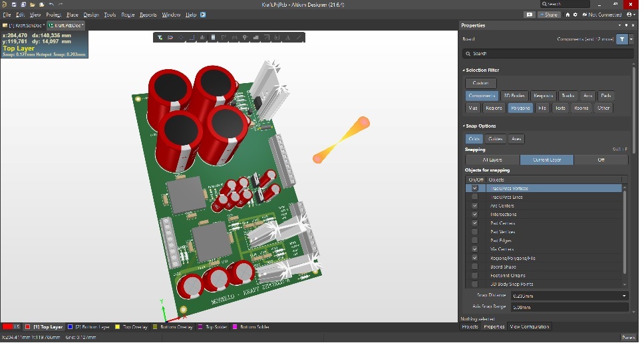644x343 pixels.
Task: Click the title bar Search box
Action: pyautogui.click(x=565, y=4)
